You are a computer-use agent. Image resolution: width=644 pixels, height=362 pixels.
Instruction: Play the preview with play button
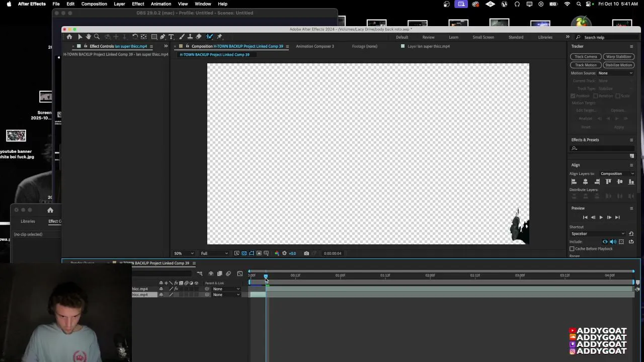[601, 217]
